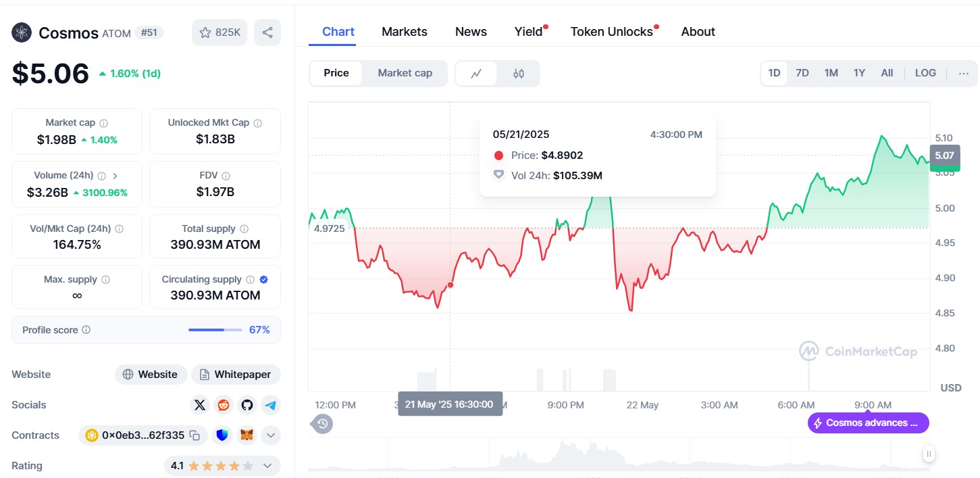Switch to the Markets tab
This screenshot has width=980, height=478.
(404, 32)
